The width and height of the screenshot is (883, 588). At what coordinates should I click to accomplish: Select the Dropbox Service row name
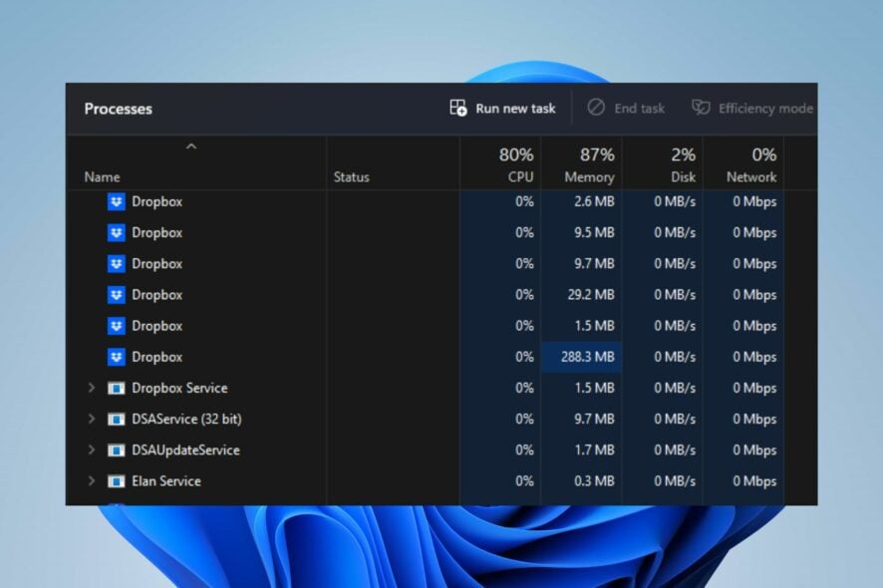pyautogui.click(x=179, y=388)
